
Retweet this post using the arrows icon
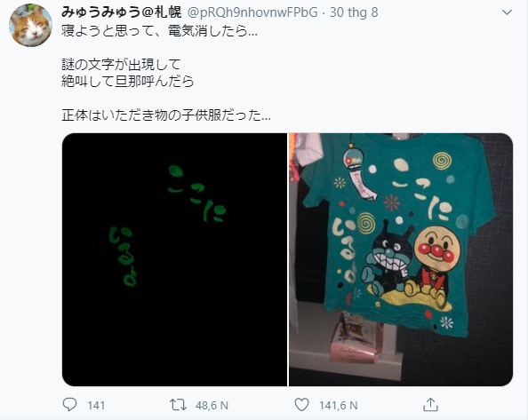[x=178, y=405]
